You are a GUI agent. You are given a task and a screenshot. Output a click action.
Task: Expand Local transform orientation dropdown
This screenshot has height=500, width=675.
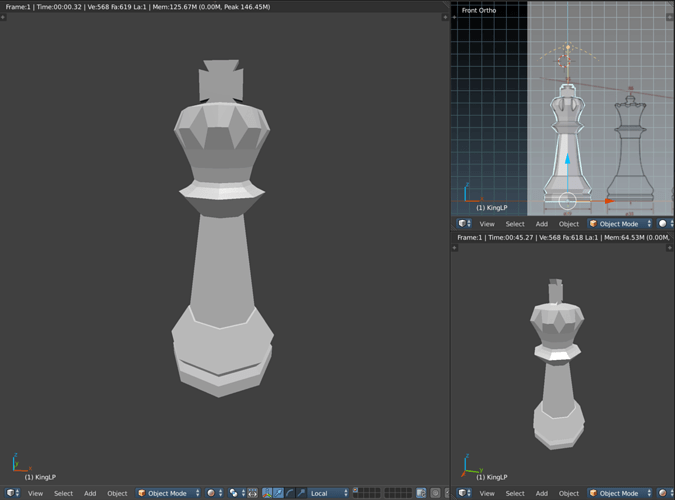(x=328, y=493)
